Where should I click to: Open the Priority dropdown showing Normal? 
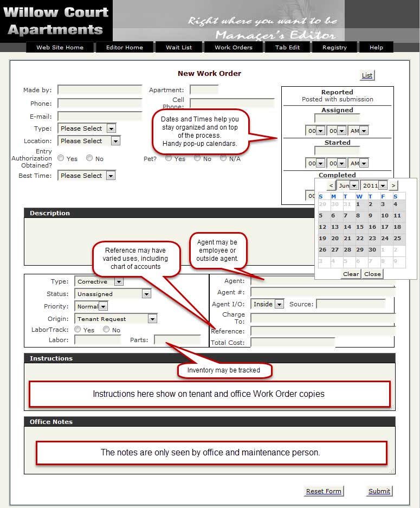pos(91,306)
